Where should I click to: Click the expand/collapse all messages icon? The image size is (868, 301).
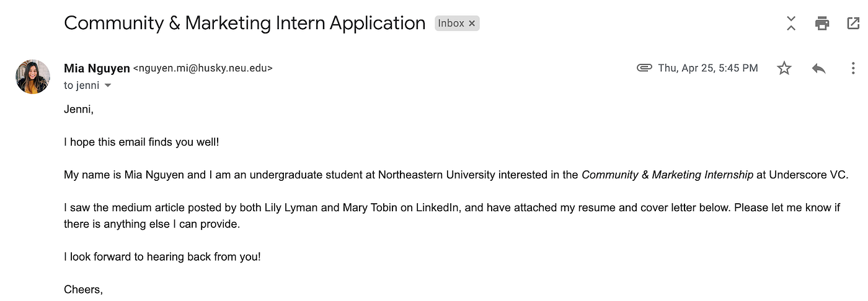coord(791,24)
